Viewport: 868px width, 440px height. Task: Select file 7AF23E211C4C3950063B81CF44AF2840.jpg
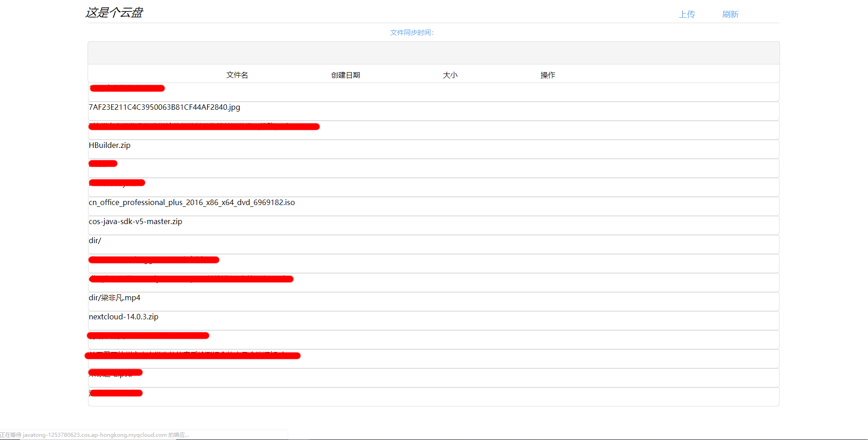(164, 108)
